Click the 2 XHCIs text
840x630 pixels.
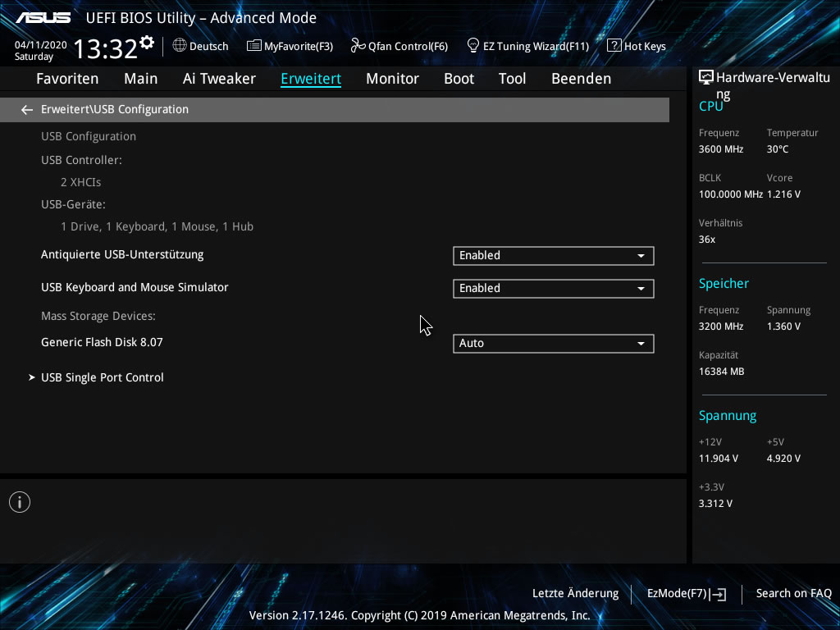(x=81, y=182)
